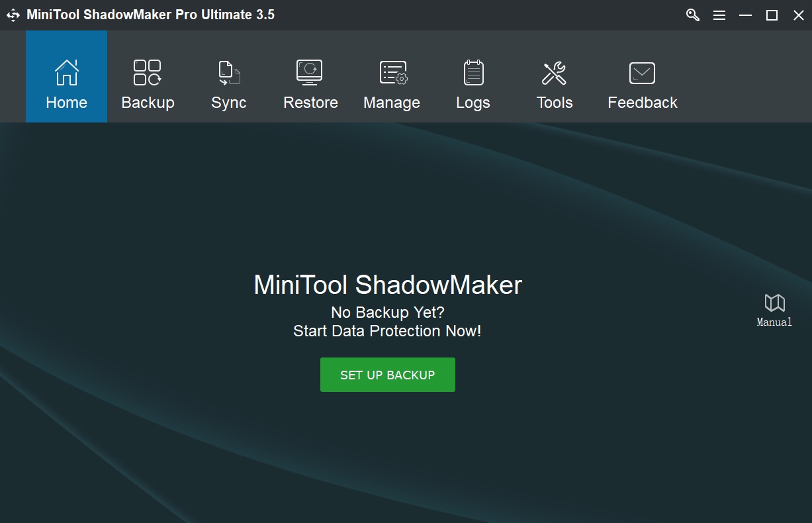Screen dimensions: 812x523
Task: Click the title 'MiniTool ShadowMaker Pro Ultimate 3.5'
Action: click(151, 15)
